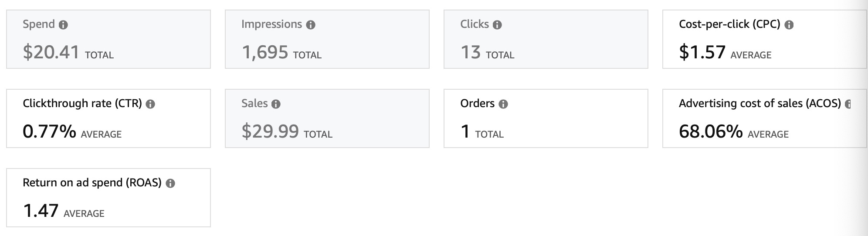Click info icon next to Return on ad spend
Viewport: 868px width, 236px height.
click(170, 183)
